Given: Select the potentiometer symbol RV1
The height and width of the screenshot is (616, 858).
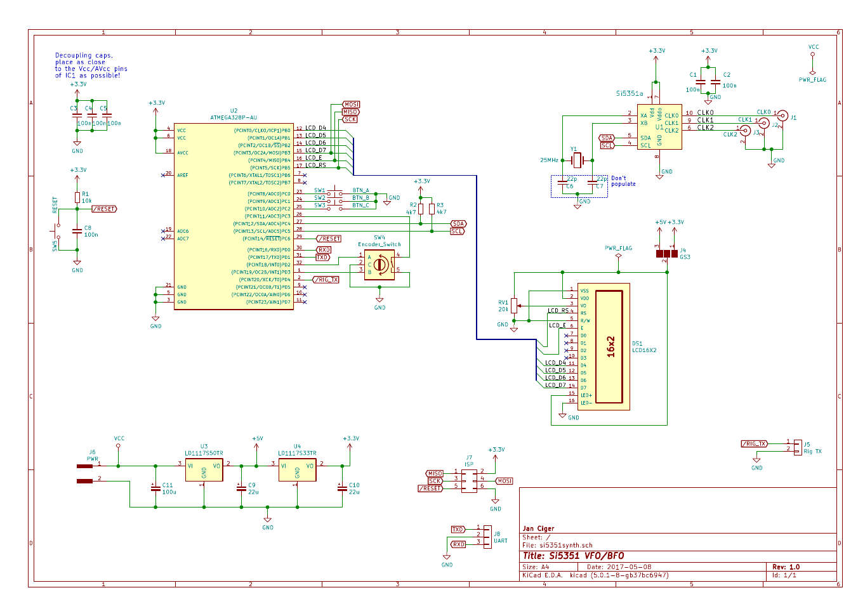Looking at the screenshot, I should tap(514, 306).
